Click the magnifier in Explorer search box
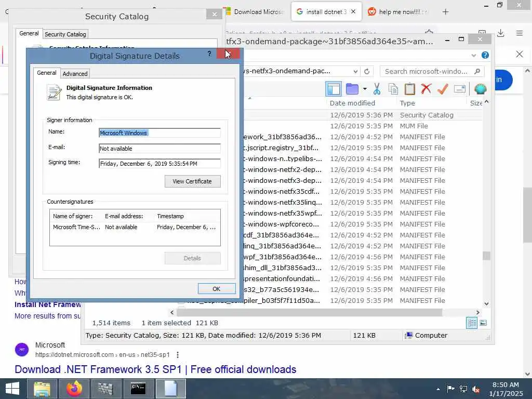Viewport: 532px width, 399px height. (477, 71)
